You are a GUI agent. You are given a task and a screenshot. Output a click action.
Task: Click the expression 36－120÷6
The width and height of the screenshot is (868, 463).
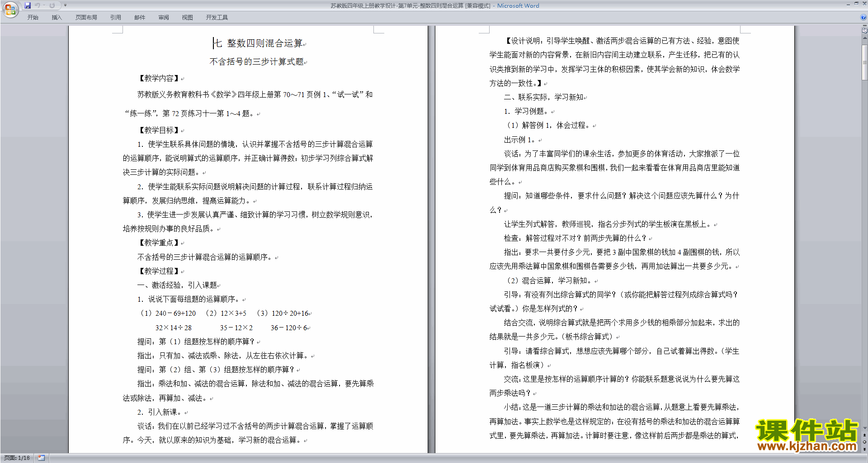289,327
